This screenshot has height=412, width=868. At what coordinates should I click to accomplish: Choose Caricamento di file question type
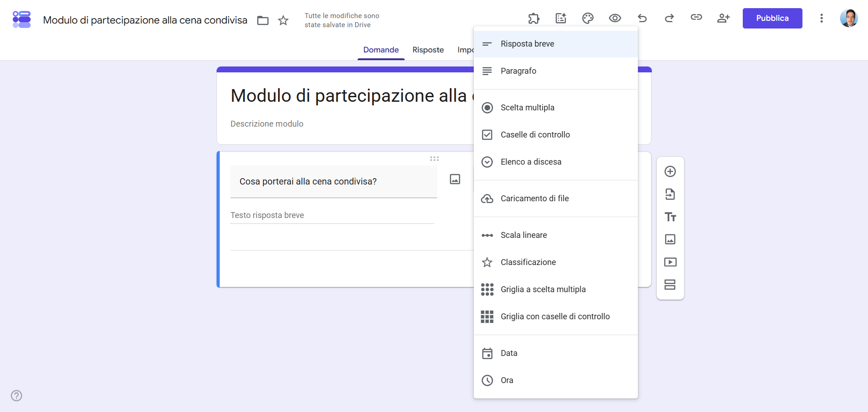(556, 199)
